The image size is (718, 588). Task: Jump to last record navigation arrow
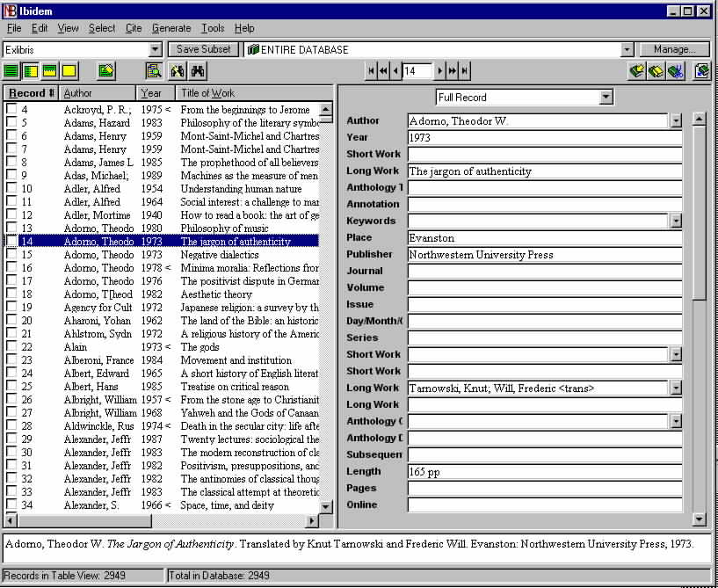[x=465, y=71]
